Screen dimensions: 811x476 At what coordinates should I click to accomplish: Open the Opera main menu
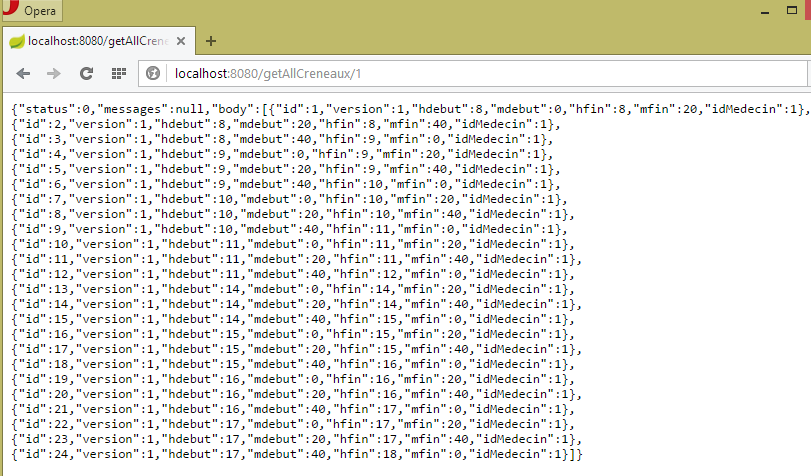(31, 10)
